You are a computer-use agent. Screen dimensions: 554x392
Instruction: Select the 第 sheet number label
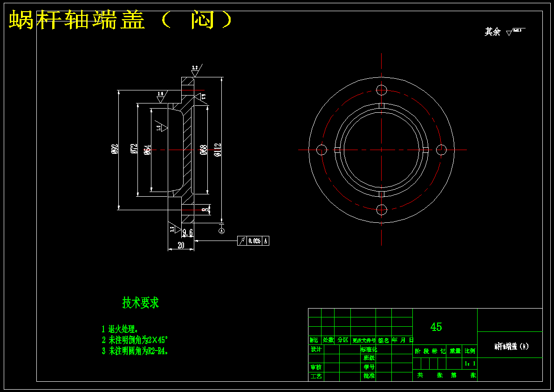pyautogui.click(x=454, y=375)
